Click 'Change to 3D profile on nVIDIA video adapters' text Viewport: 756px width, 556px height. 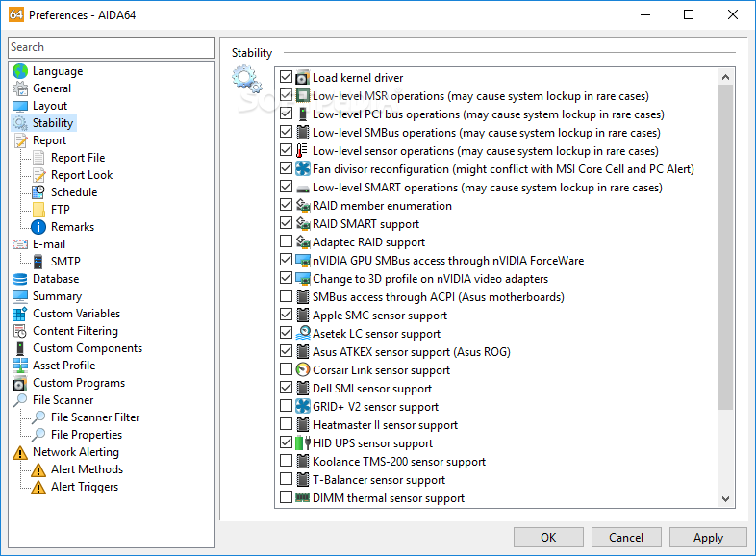tap(430, 279)
